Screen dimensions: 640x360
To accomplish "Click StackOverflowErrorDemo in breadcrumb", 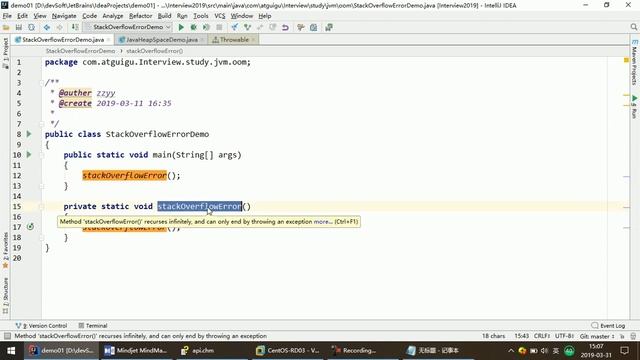I will coord(80,51).
